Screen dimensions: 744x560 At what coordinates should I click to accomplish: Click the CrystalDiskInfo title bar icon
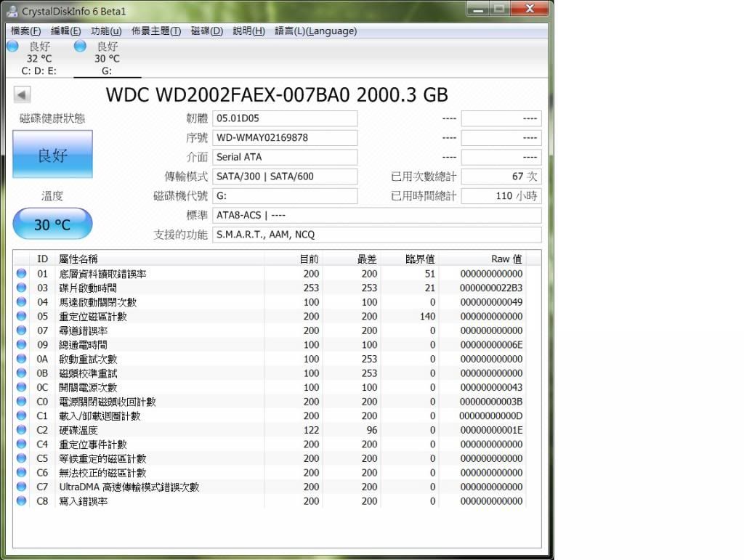click(12, 11)
